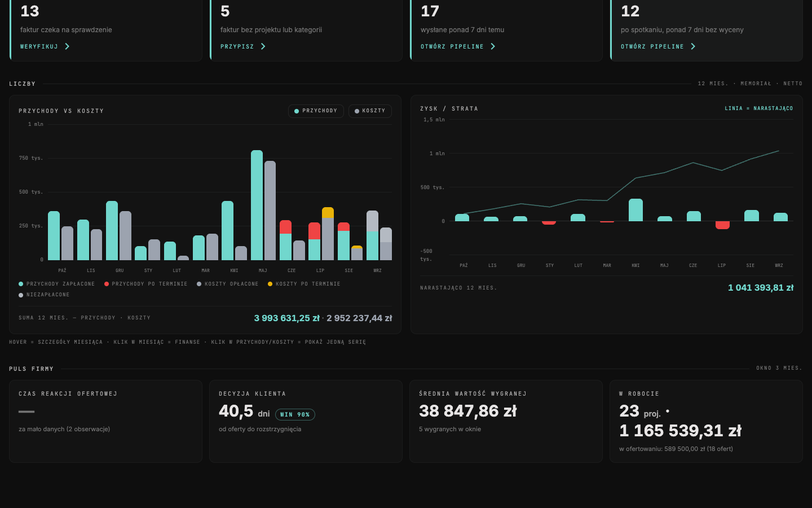Open the Średnia wartość wygranej card
The width and height of the screenshot is (812, 508).
click(x=506, y=421)
